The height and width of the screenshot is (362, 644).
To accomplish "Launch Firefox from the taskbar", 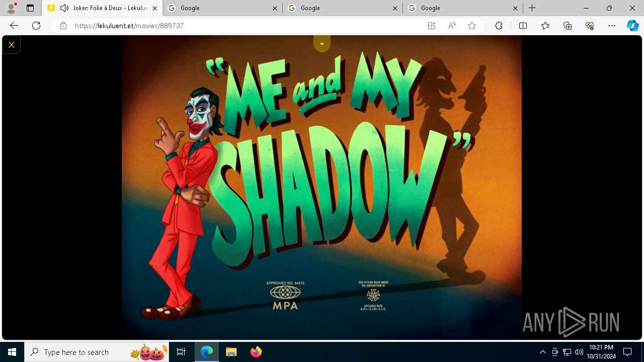I will [256, 352].
